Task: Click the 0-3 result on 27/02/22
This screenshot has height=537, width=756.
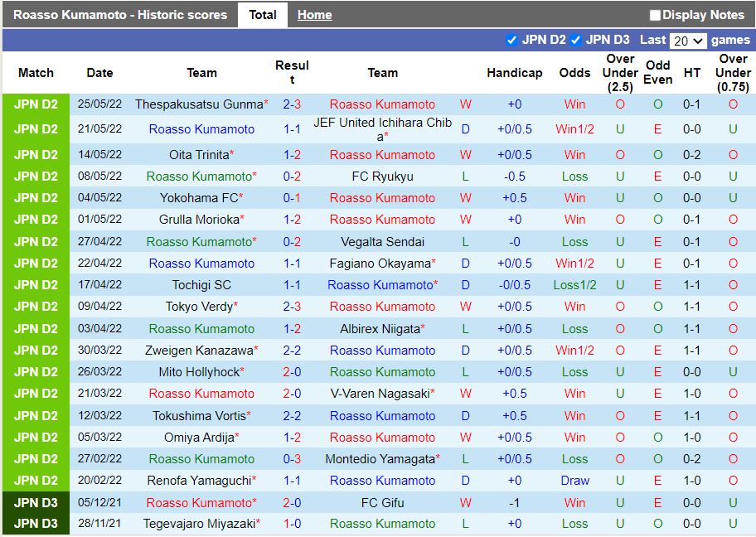Action: click(x=292, y=459)
